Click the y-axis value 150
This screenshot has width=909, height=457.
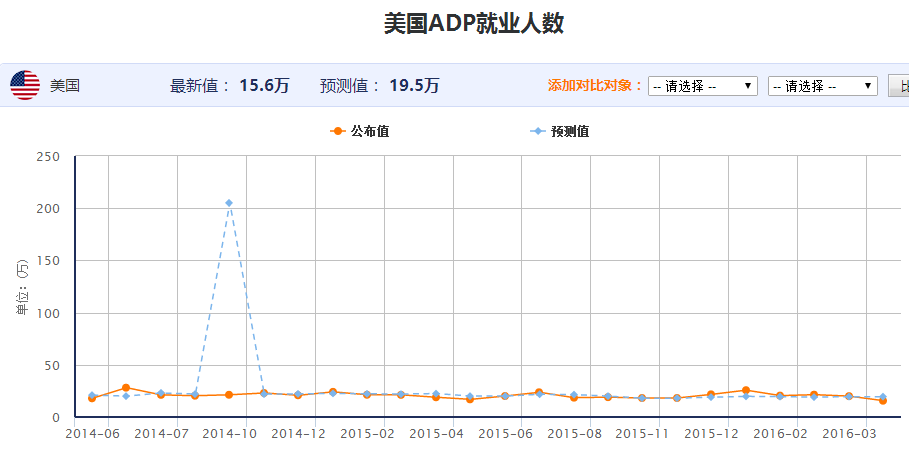point(48,261)
